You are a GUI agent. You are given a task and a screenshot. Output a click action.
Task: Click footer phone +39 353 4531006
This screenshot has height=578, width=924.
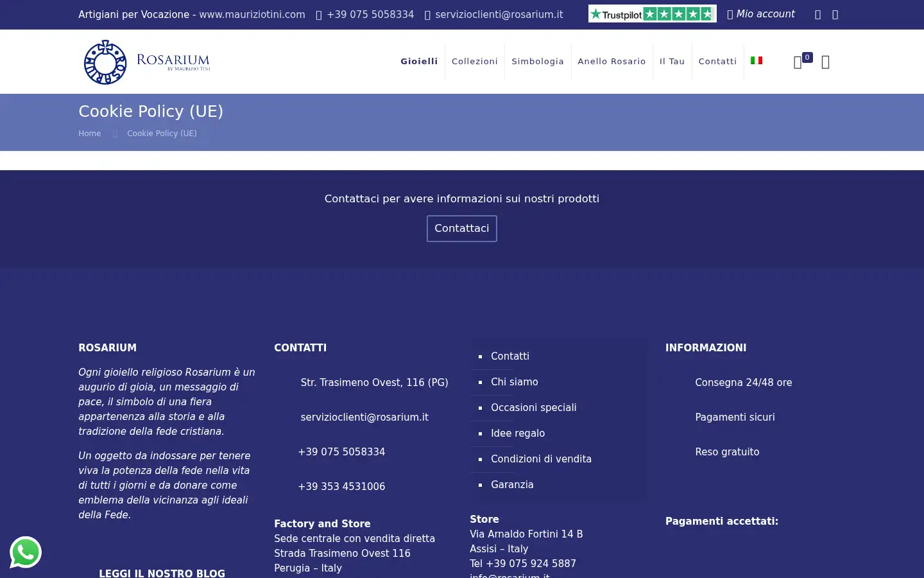341,487
